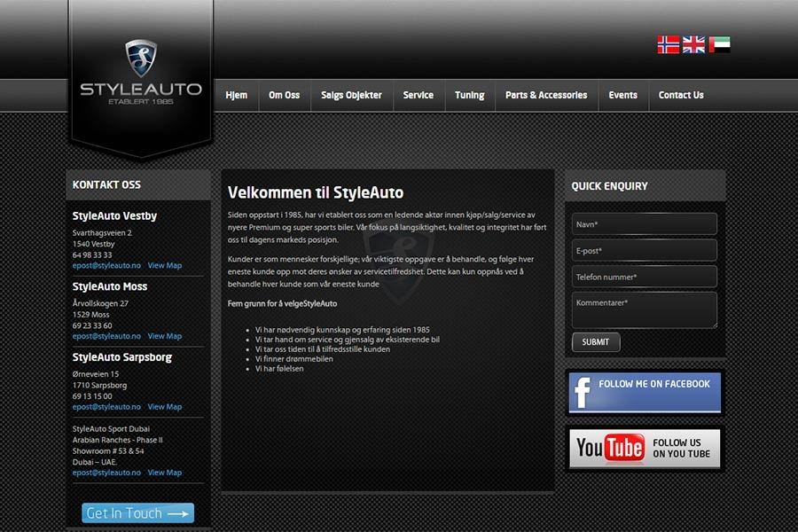
Task: Click the StyleAuto Sarpsborg heading
Action: tap(122, 357)
